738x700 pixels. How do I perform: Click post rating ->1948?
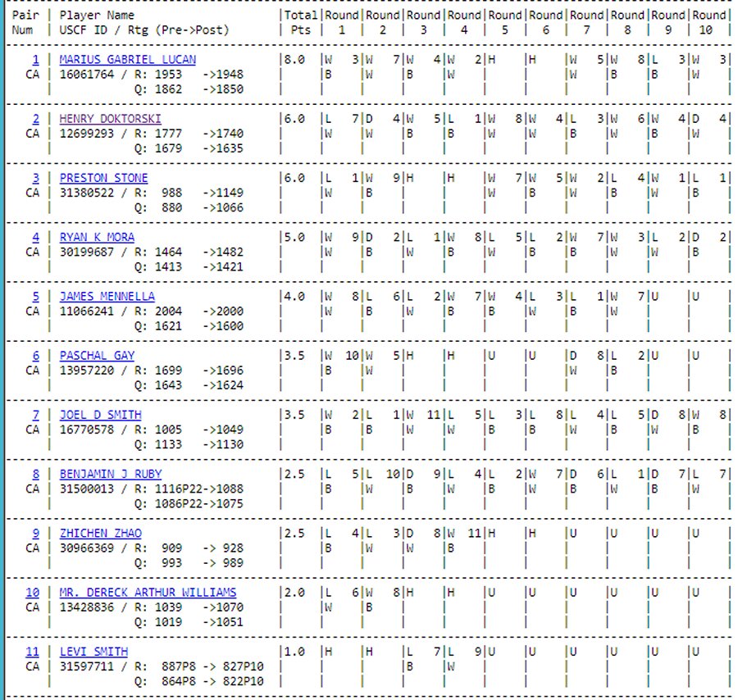click(x=223, y=75)
